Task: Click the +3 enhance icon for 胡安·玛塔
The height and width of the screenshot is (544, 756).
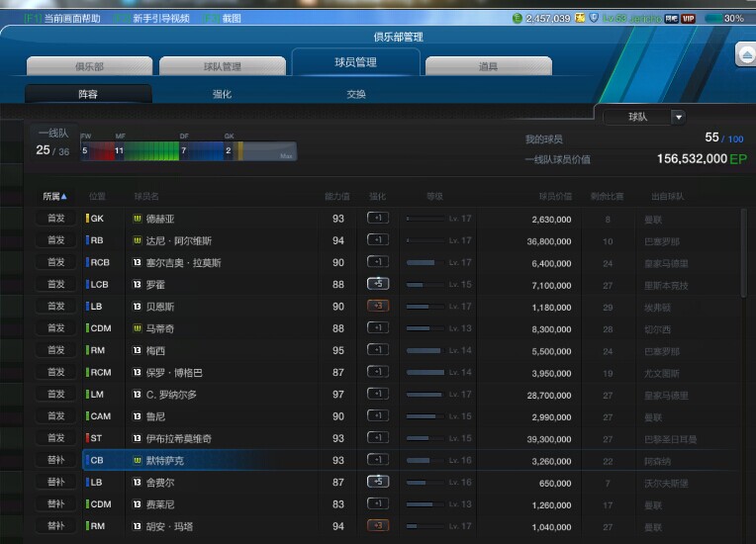Action: pos(378,525)
